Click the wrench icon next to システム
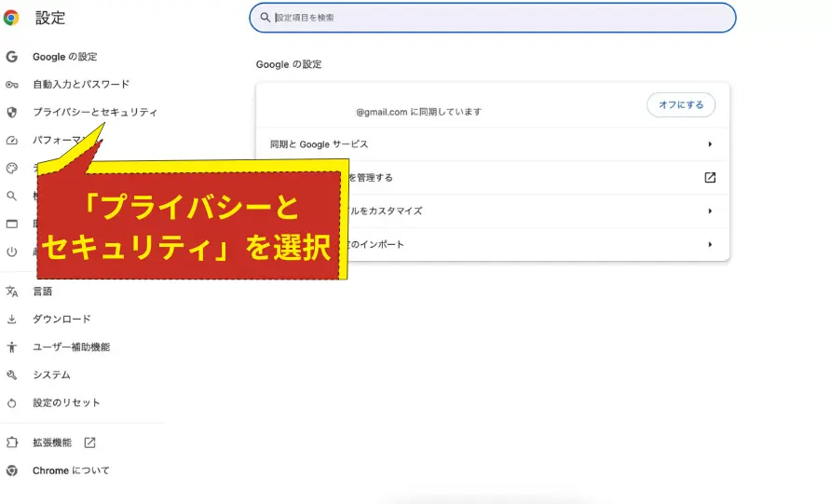The width and height of the screenshot is (831, 504). (x=12, y=375)
